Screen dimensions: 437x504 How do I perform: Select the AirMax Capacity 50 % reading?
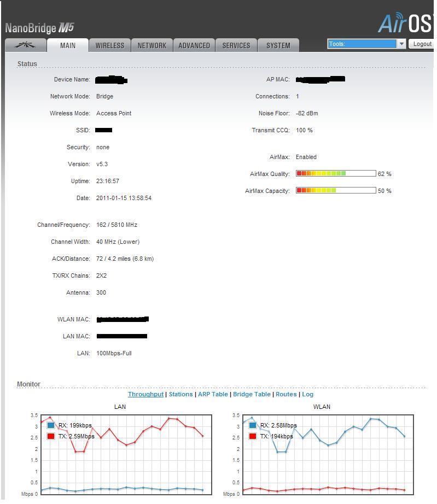(384, 191)
